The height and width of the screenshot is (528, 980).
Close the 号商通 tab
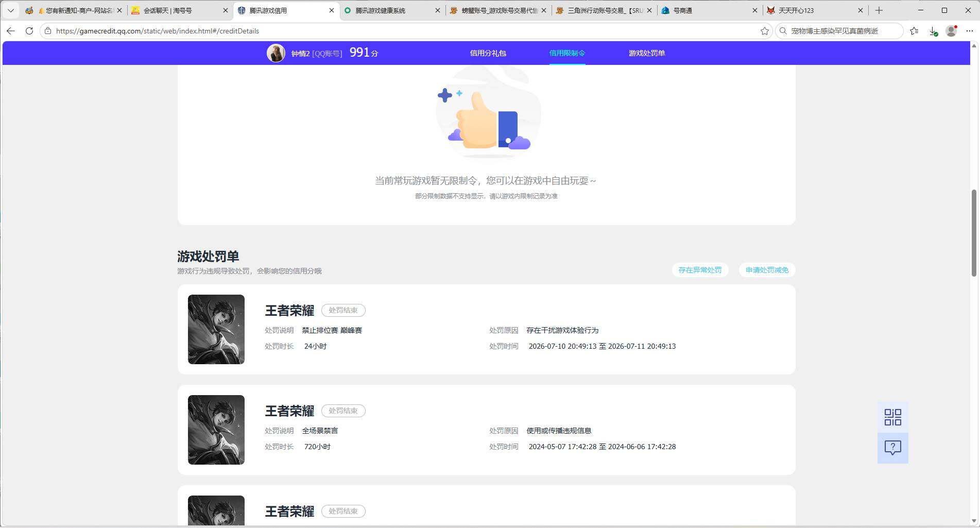(x=754, y=10)
